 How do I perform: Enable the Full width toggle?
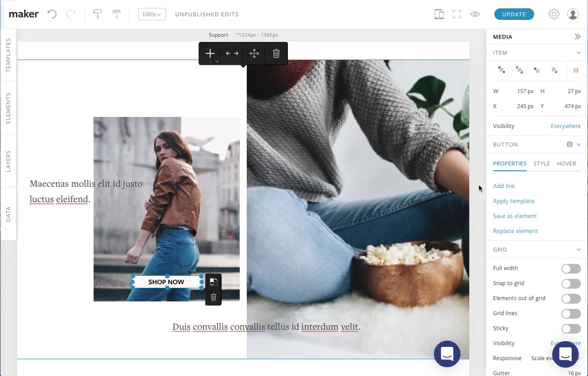pyautogui.click(x=571, y=268)
